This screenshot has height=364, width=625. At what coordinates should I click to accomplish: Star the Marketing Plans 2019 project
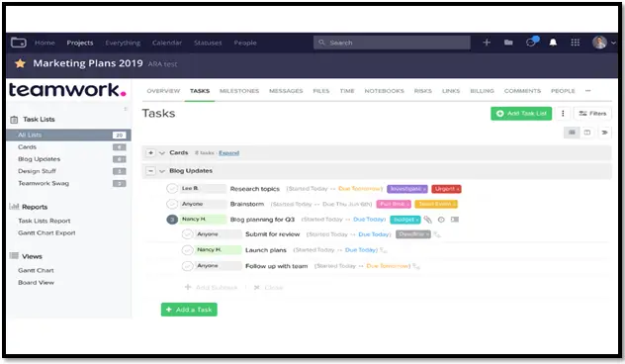[20, 63]
